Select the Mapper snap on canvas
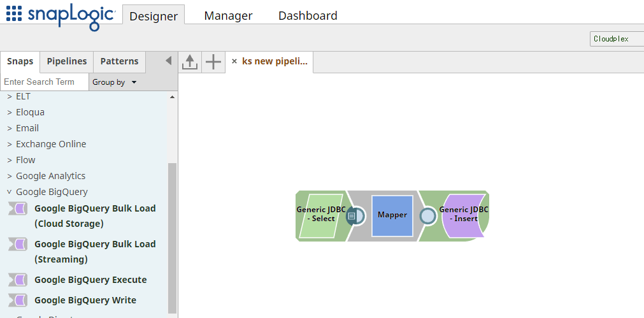Viewport: 644px width, 318px height. coord(392,215)
